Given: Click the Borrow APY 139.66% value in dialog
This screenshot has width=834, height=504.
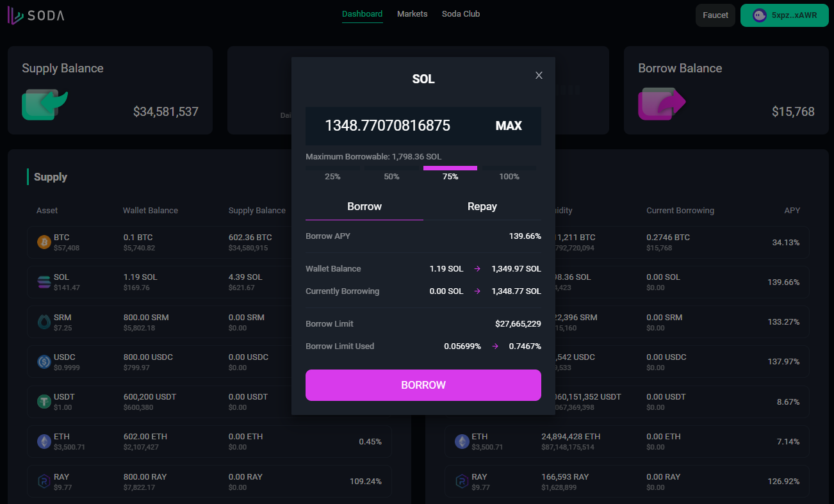Looking at the screenshot, I should pos(525,236).
